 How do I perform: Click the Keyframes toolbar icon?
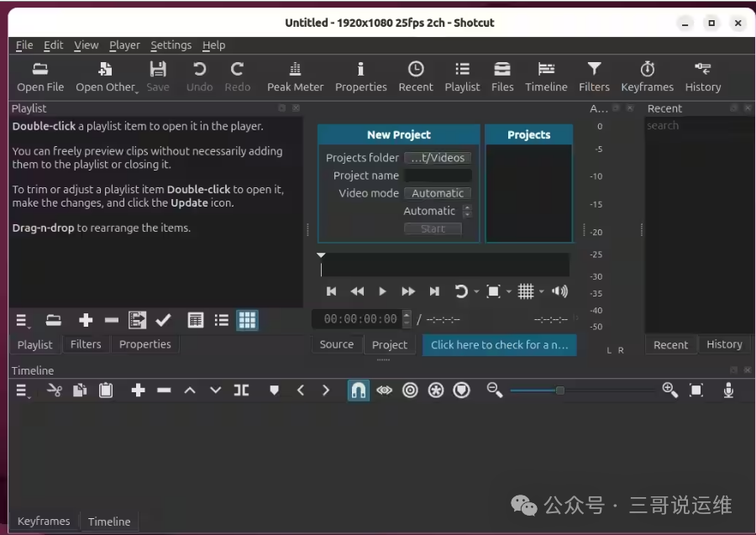click(647, 76)
